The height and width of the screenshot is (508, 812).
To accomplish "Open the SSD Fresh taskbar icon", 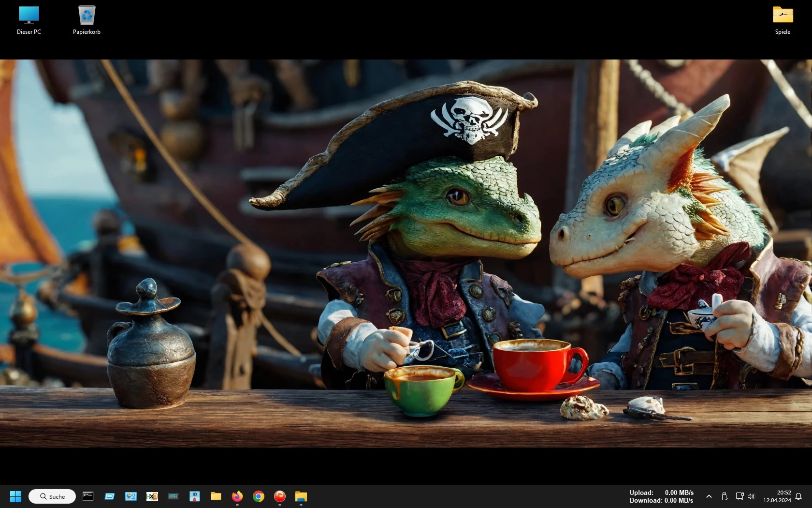I will 174,496.
